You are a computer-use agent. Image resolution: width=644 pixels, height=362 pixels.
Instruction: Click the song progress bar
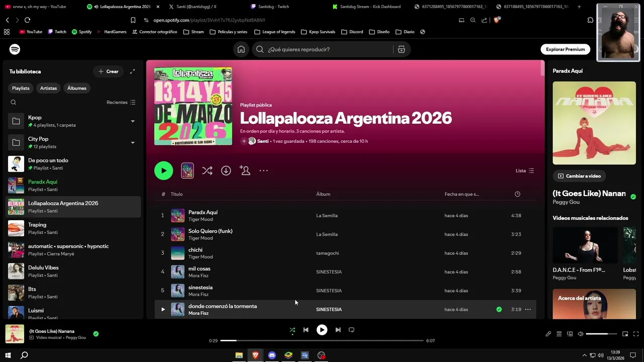coord(322,341)
